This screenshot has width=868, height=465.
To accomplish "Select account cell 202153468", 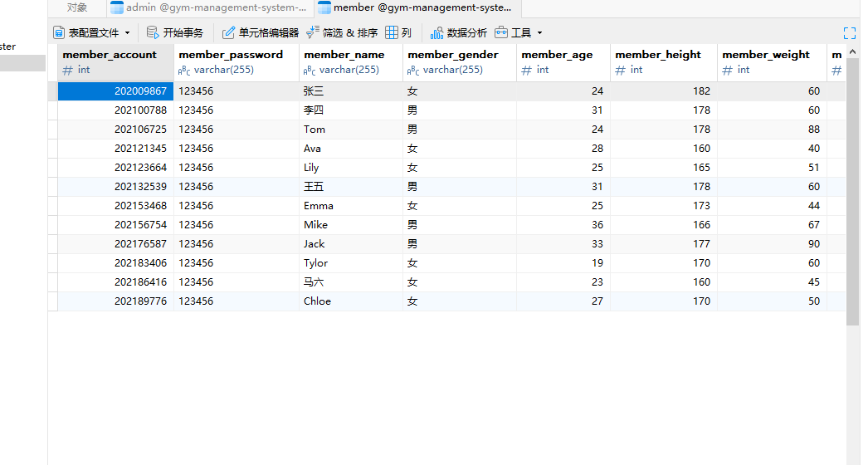I will coord(115,206).
